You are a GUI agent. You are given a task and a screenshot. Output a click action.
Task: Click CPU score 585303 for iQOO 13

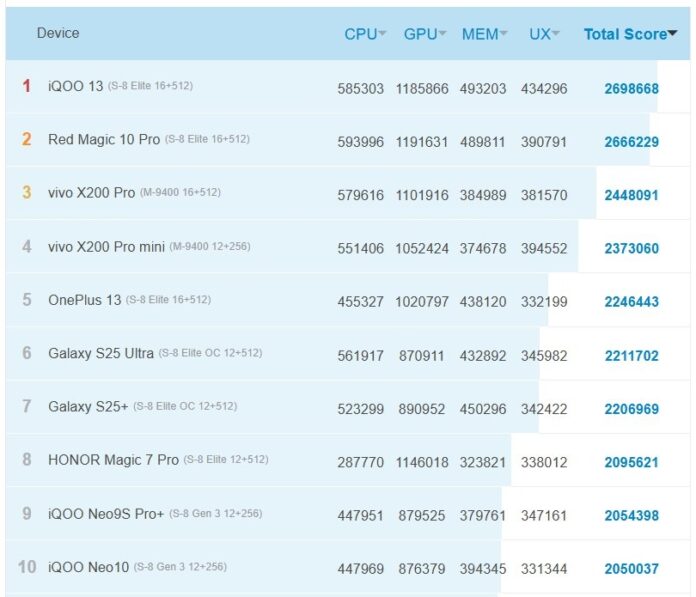360,89
